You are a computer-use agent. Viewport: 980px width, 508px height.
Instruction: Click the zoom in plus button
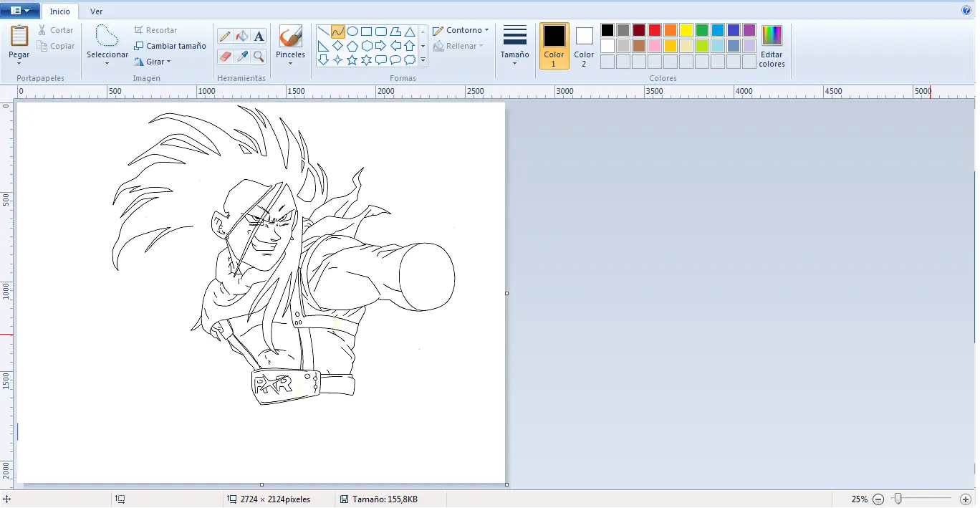coord(966,499)
